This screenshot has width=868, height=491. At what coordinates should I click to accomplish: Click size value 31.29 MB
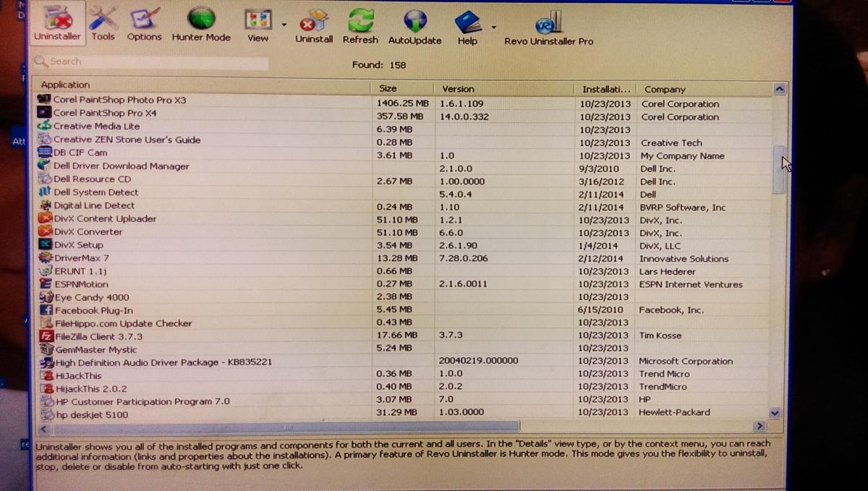click(x=396, y=411)
